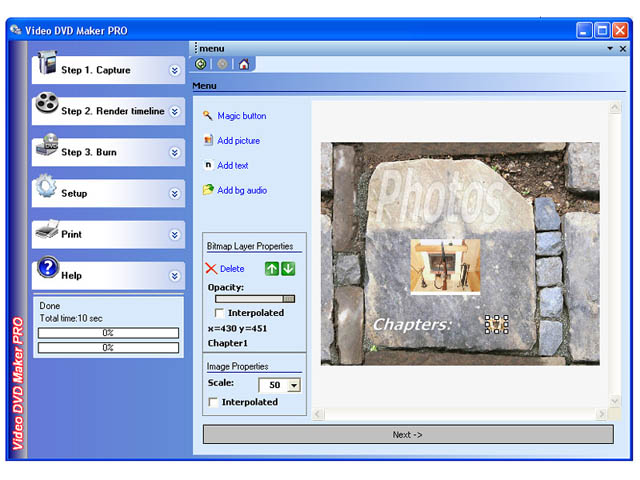Expand the Setup section chevron

[174, 193]
